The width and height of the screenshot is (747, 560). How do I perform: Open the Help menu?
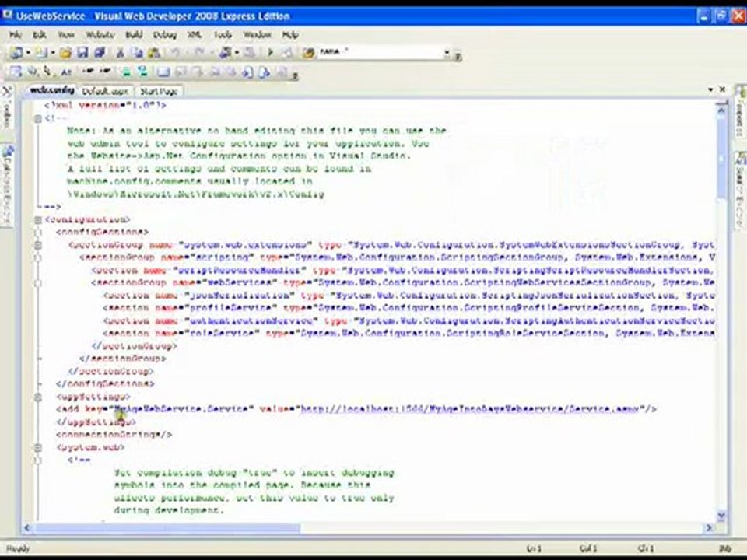coord(290,35)
